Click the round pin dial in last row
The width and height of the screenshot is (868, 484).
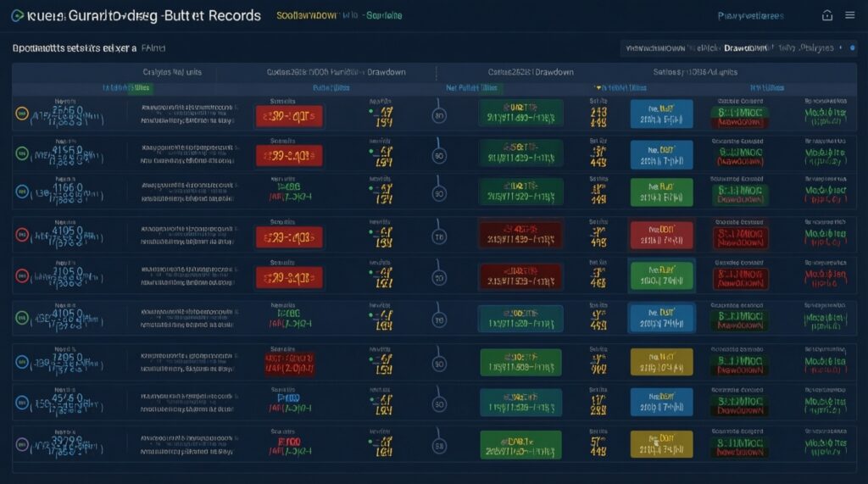click(439, 446)
